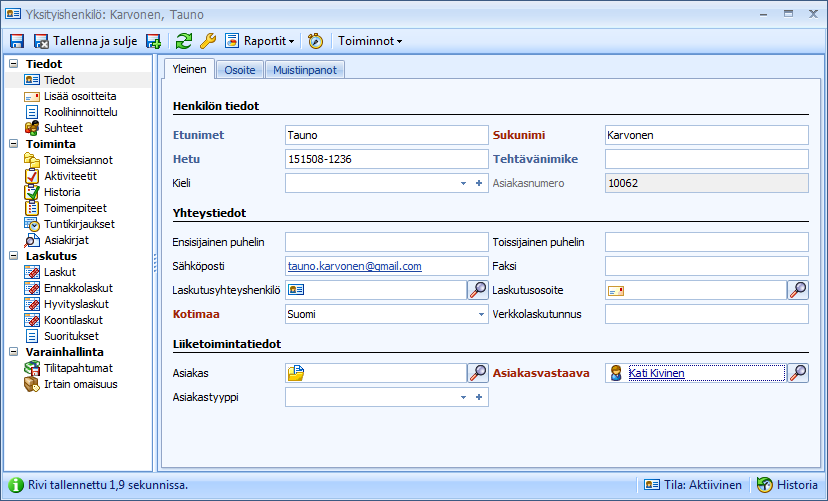Open Toimenpiteet in sidebar

point(65,208)
